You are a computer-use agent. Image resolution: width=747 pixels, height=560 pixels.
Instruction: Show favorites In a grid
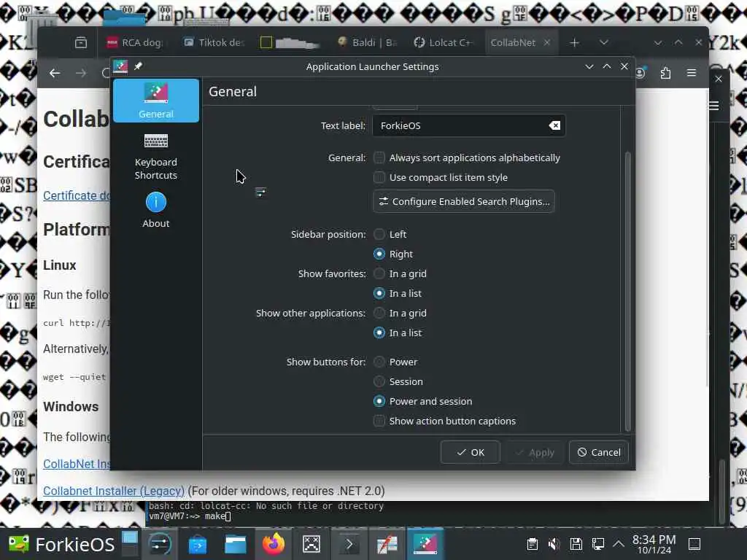(400, 274)
